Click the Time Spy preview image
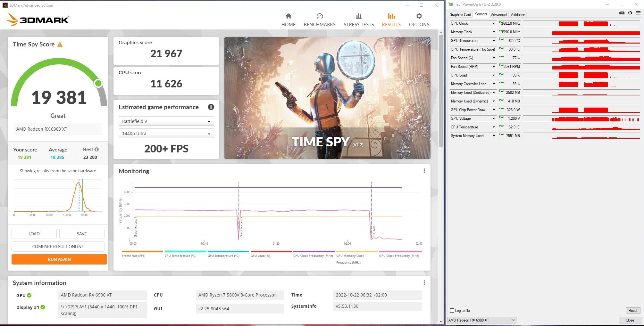This screenshot has height=326, width=644. 327,98
